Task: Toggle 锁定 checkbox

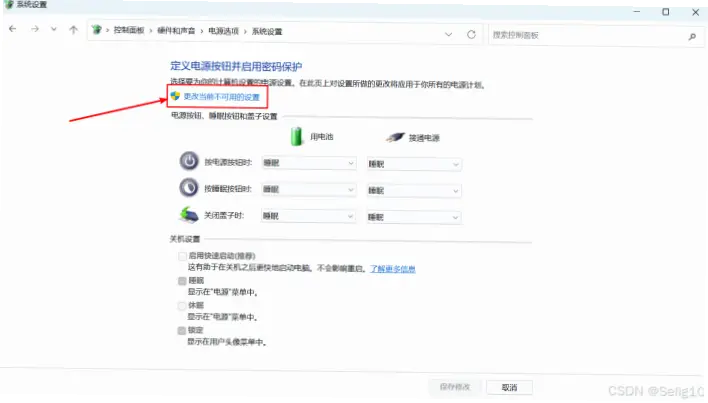Action: point(182,331)
